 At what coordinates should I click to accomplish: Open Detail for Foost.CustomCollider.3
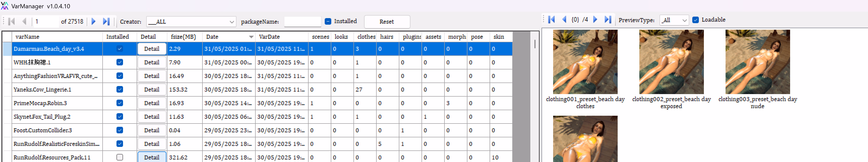[152, 130]
